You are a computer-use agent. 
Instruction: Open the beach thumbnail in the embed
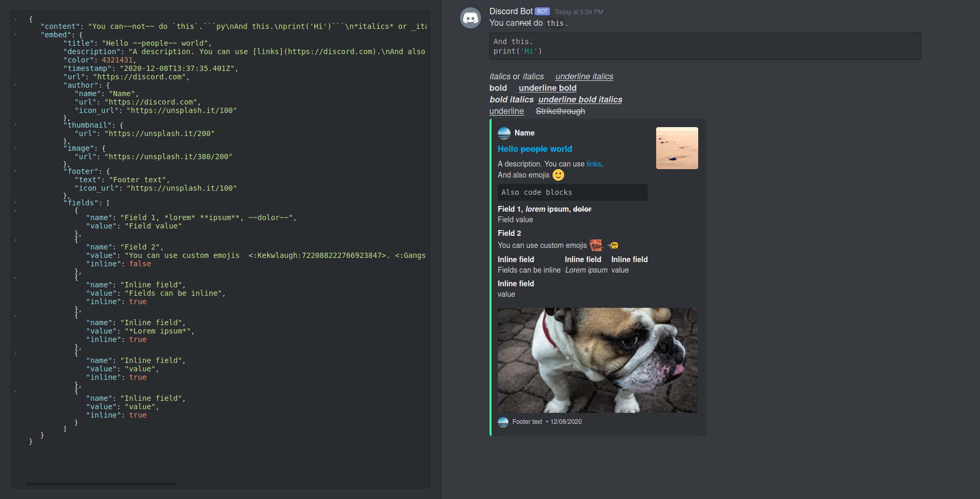pos(677,148)
